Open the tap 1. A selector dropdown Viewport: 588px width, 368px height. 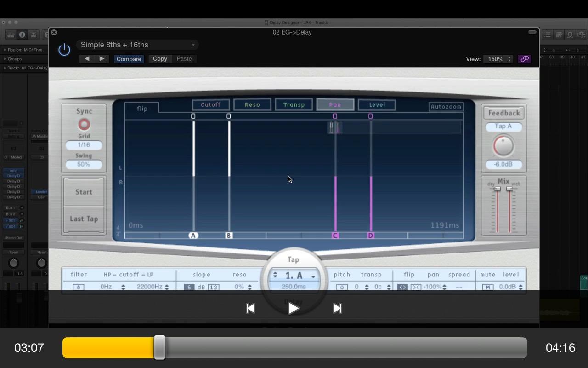(294, 276)
